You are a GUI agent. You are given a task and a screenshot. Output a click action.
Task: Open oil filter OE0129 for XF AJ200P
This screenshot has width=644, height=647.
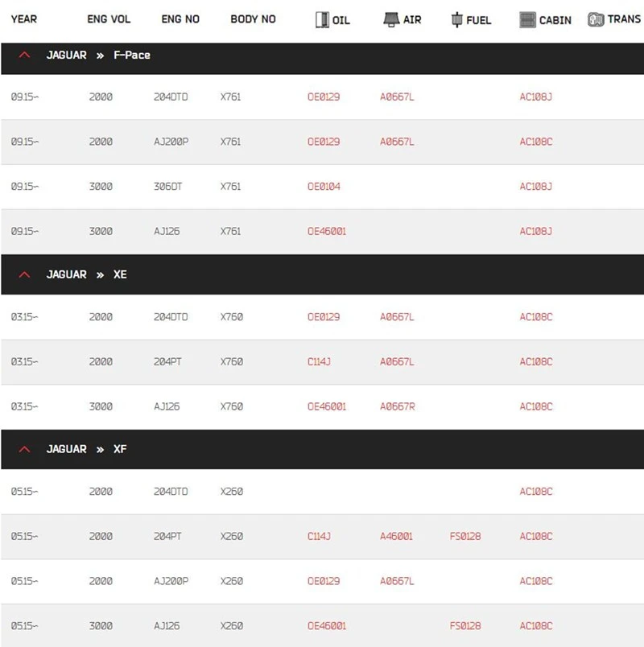[x=324, y=581]
